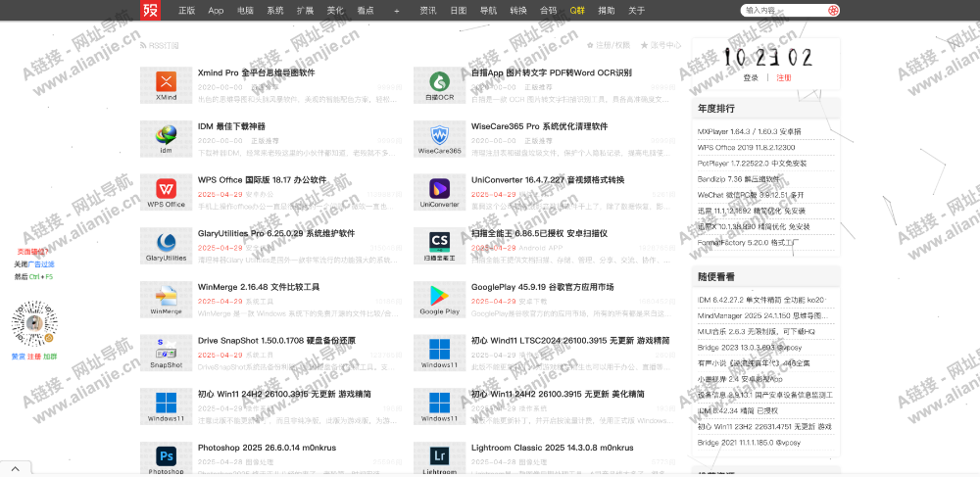Viewport: 980px width, 477px height.
Task: Click the star icon beside 账号中心
Action: click(x=645, y=46)
